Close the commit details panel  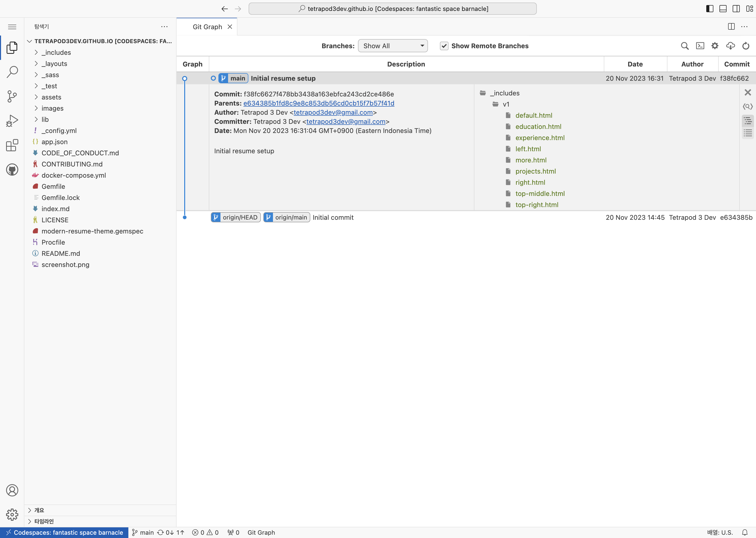(748, 92)
